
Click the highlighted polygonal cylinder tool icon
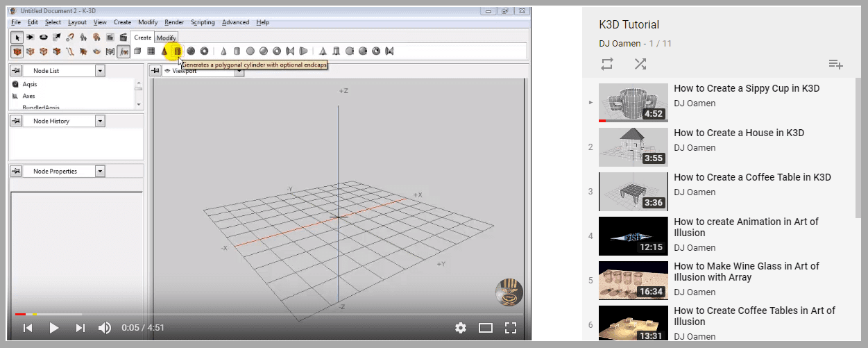[178, 51]
